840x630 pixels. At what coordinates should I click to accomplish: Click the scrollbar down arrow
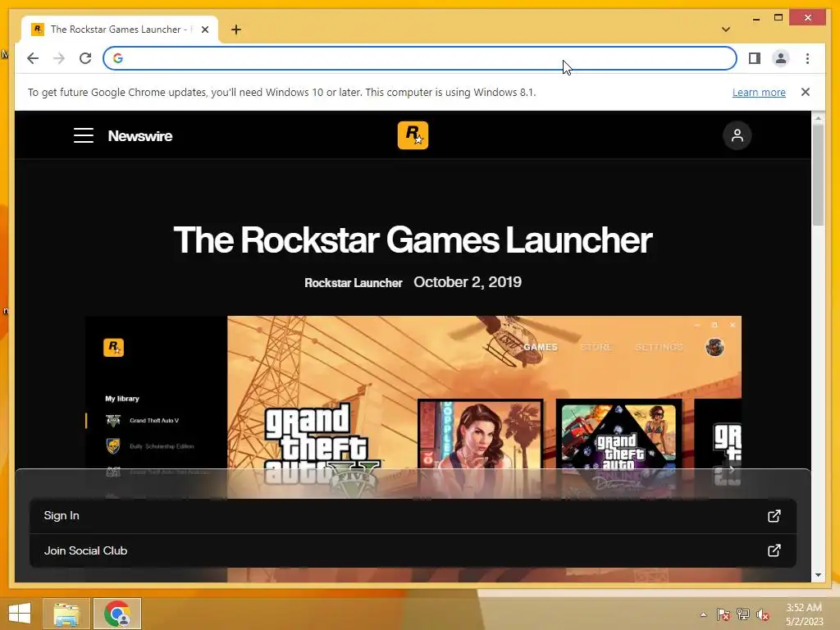pyautogui.click(x=818, y=575)
